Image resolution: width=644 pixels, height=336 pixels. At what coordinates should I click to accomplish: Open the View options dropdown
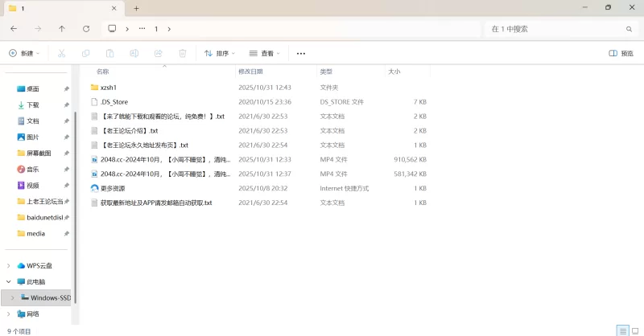(x=265, y=53)
